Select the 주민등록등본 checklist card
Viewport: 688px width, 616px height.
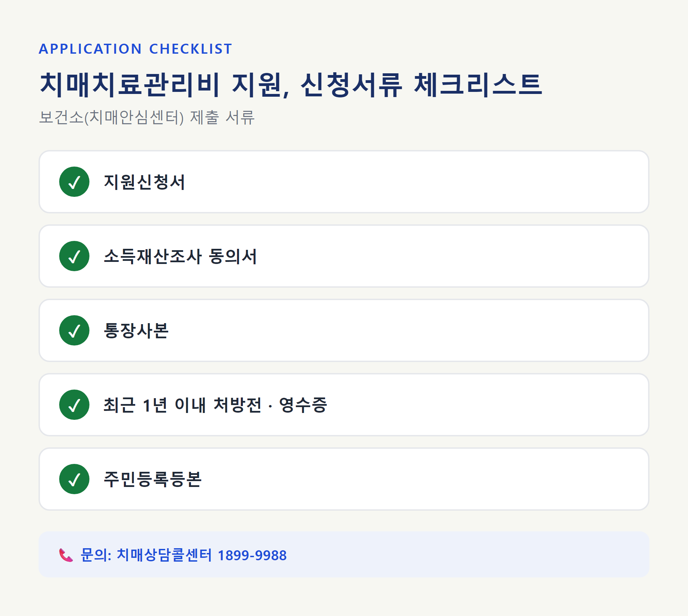point(344,479)
